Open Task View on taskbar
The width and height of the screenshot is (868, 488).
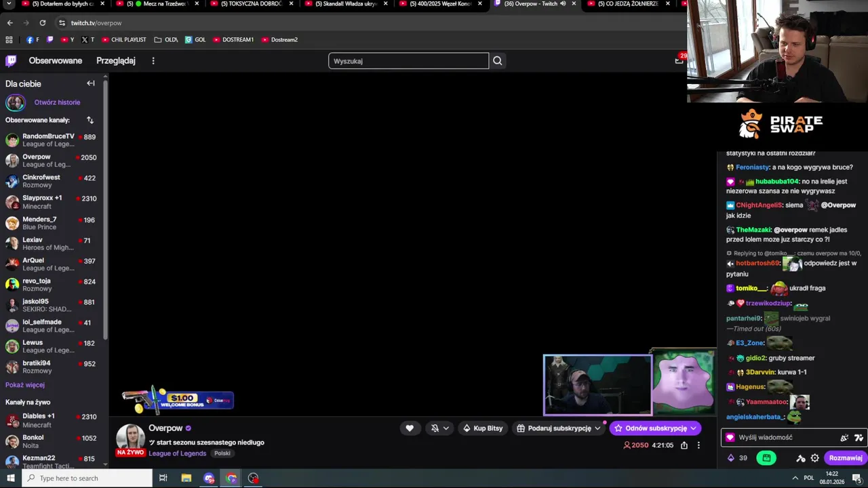[163, 478]
